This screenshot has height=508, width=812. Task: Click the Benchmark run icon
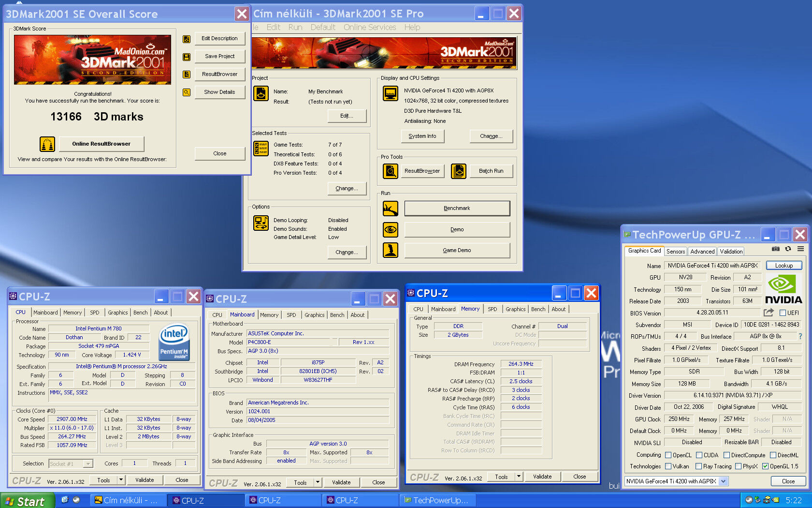(391, 209)
